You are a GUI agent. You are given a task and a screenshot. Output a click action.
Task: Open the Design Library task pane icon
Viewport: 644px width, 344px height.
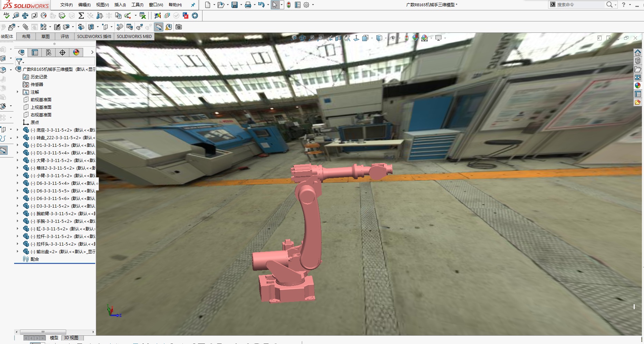click(x=638, y=61)
